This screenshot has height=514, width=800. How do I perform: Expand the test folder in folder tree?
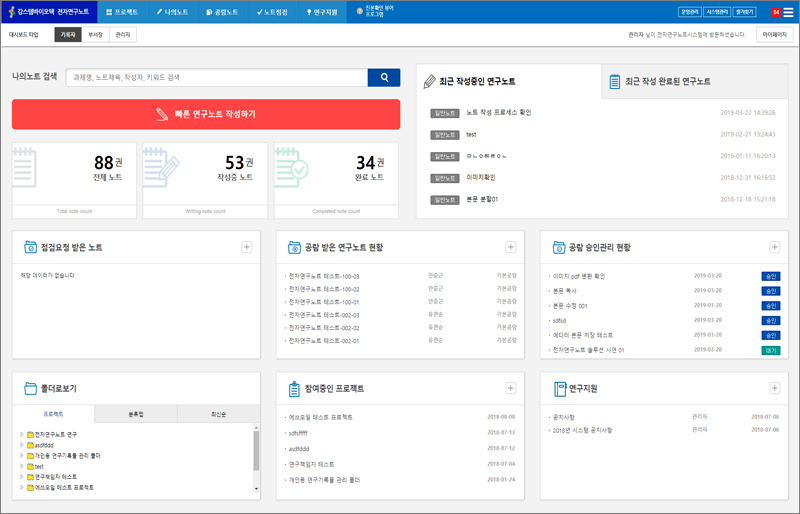click(22, 466)
